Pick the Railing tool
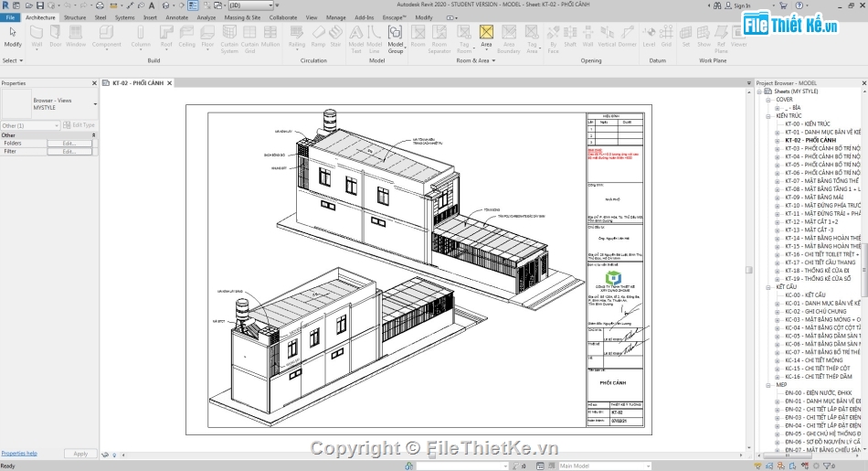The image size is (868, 471). 297,37
